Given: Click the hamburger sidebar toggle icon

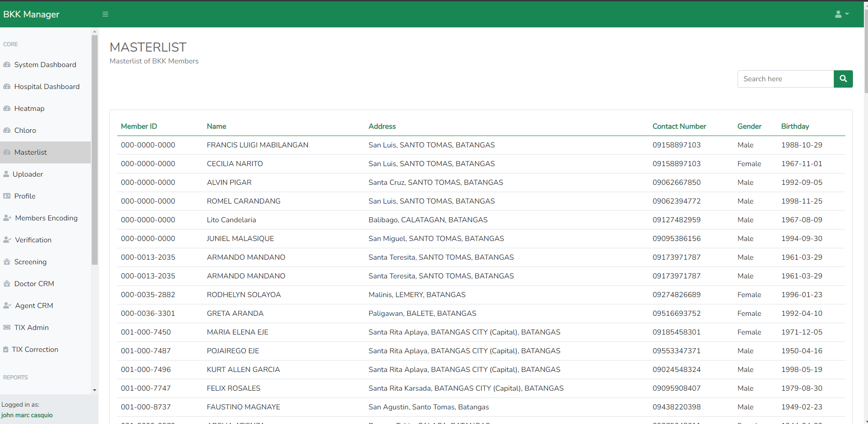Looking at the screenshot, I should click(x=105, y=14).
